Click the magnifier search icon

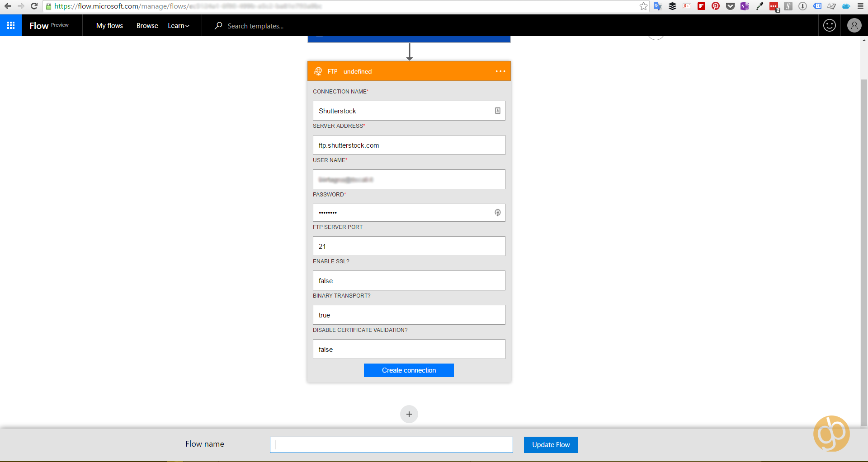click(x=218, y=26)
